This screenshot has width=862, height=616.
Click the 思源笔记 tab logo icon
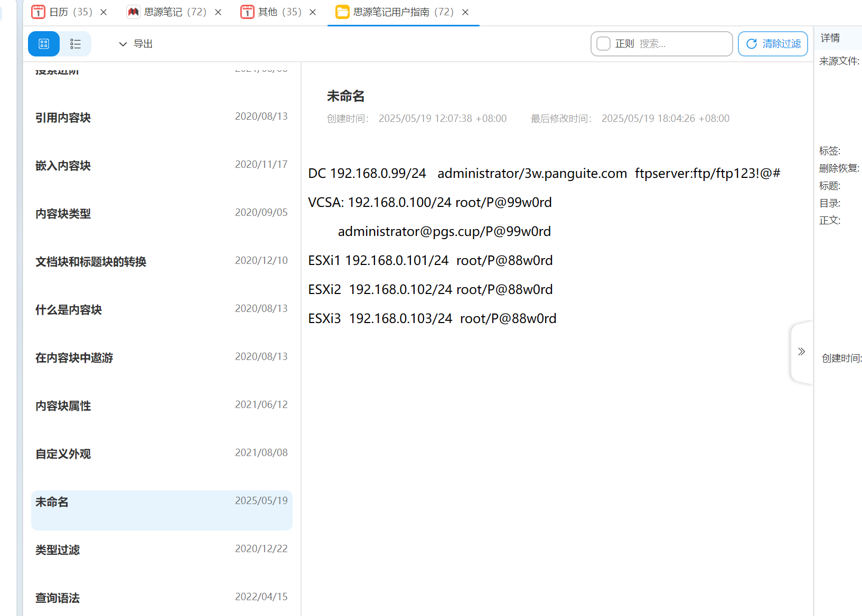133,12
